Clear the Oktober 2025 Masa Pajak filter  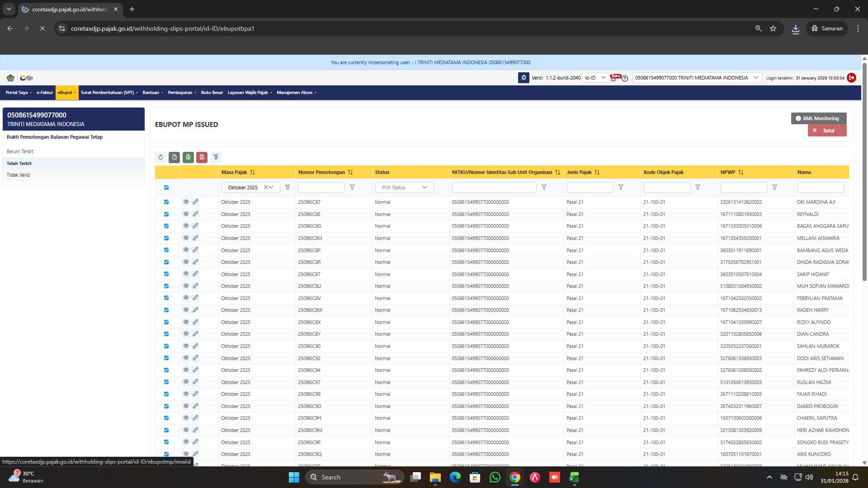266,187
